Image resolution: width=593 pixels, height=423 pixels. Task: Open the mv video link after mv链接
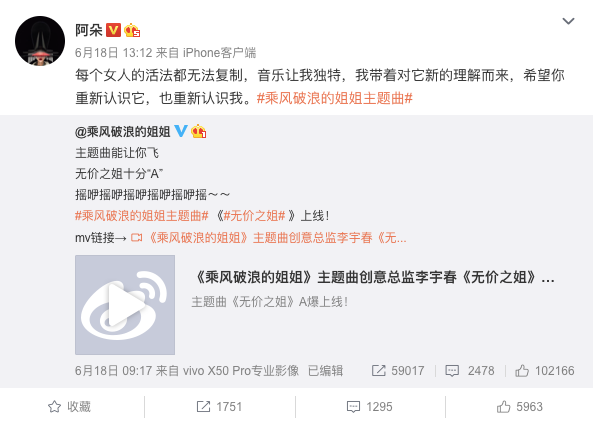[x=269, y=238]
